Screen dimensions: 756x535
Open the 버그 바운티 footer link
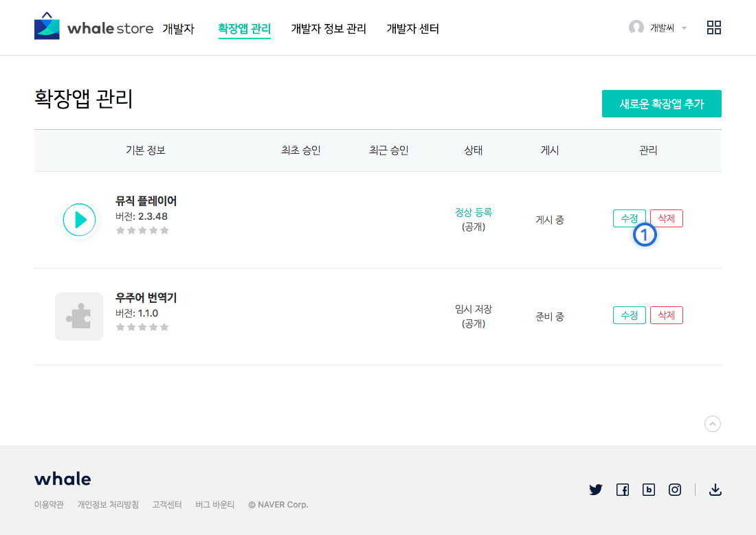coord(214,505)
